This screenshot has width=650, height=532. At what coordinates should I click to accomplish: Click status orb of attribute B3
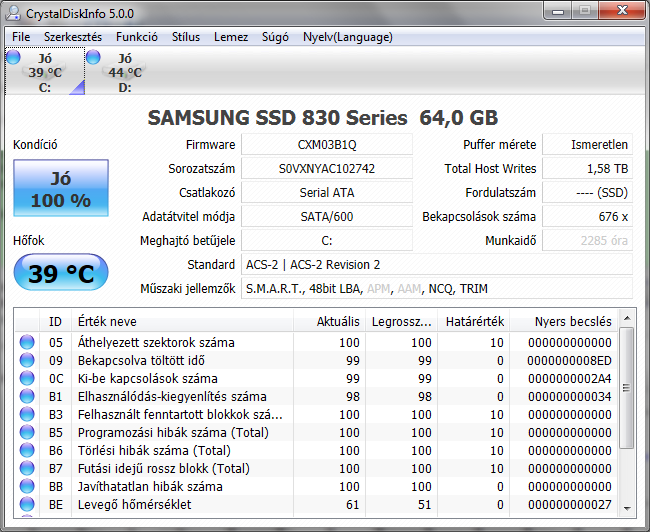pyautogui.click(x=27, y=414)
